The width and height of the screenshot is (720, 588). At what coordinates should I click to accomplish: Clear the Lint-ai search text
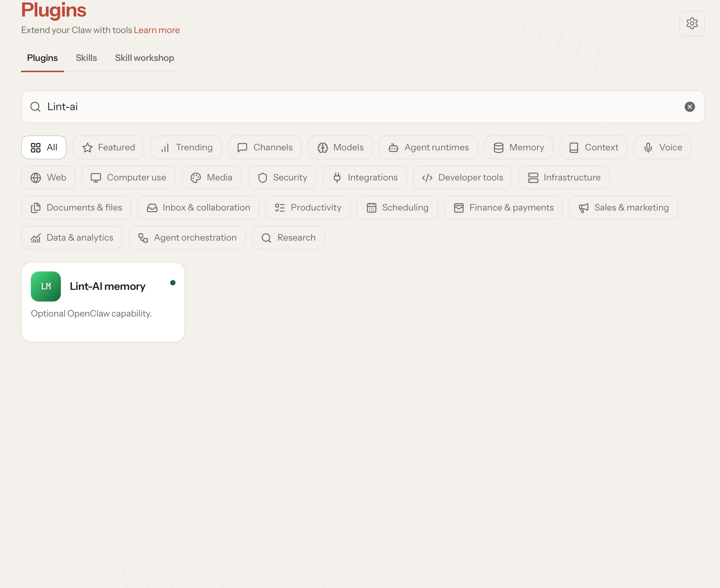690,107
